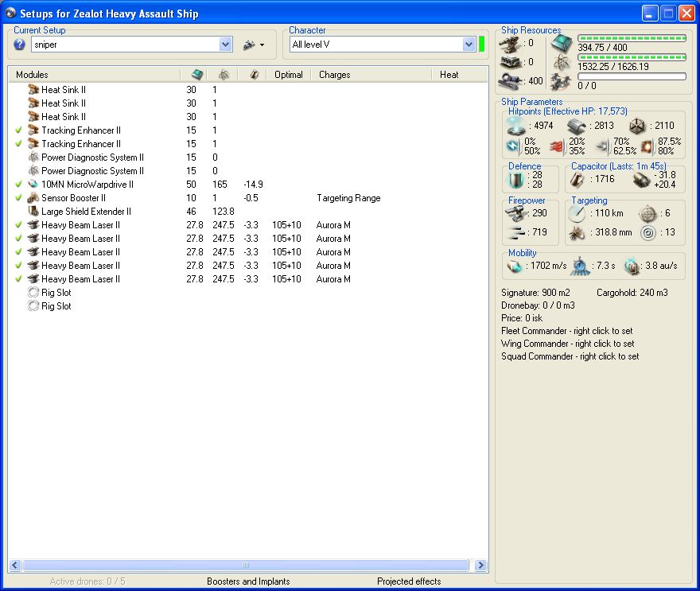The height and width of the screenshot is (591, 700).
Task: Open the Current Setup dropdown arrow
Action: pyautogui.click(x=225, y=45)
